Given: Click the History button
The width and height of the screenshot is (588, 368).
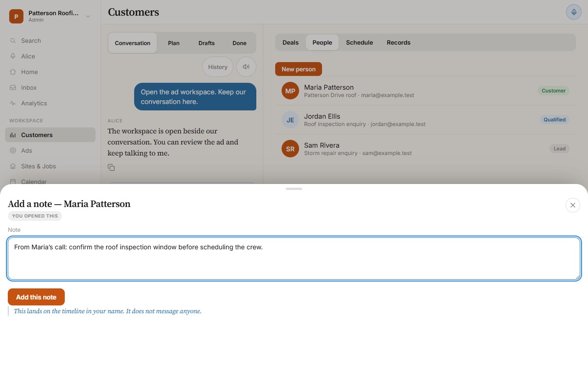Looking at the screenshot, I should [x=218, y=67].
